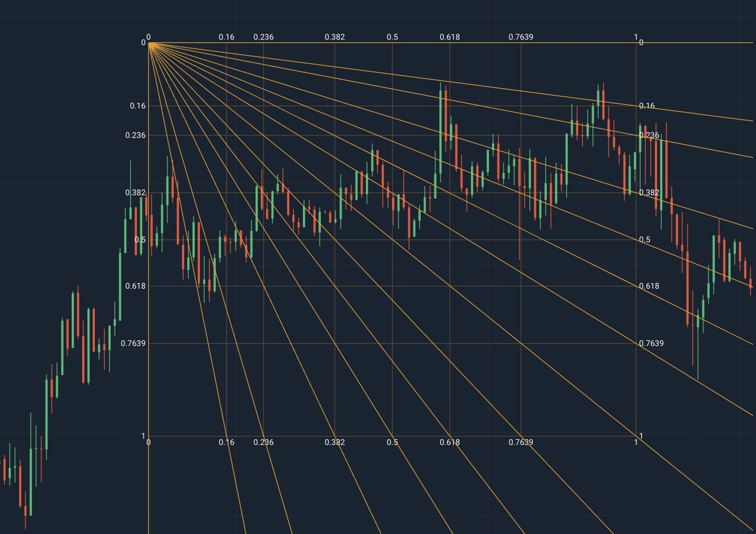
Task: Click the tall green candle at 0.618 vertical line
Action: click(440, 132)
